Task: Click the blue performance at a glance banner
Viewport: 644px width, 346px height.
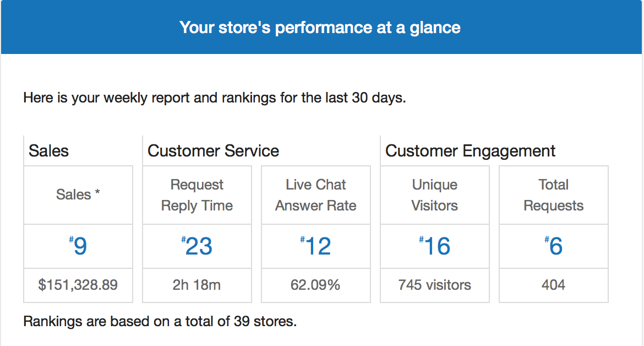Action: point(320,27)
